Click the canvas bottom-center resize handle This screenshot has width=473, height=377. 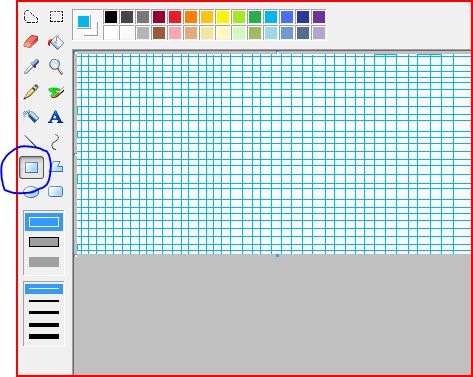click(277, 256)
